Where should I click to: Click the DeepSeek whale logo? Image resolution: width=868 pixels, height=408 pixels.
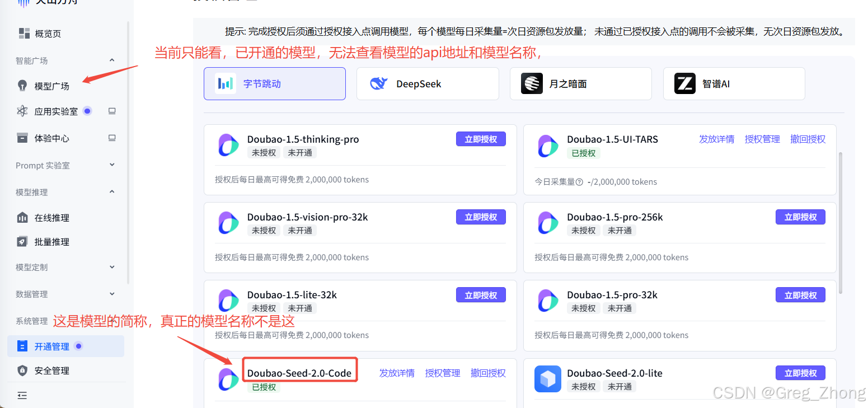(378, 84)
